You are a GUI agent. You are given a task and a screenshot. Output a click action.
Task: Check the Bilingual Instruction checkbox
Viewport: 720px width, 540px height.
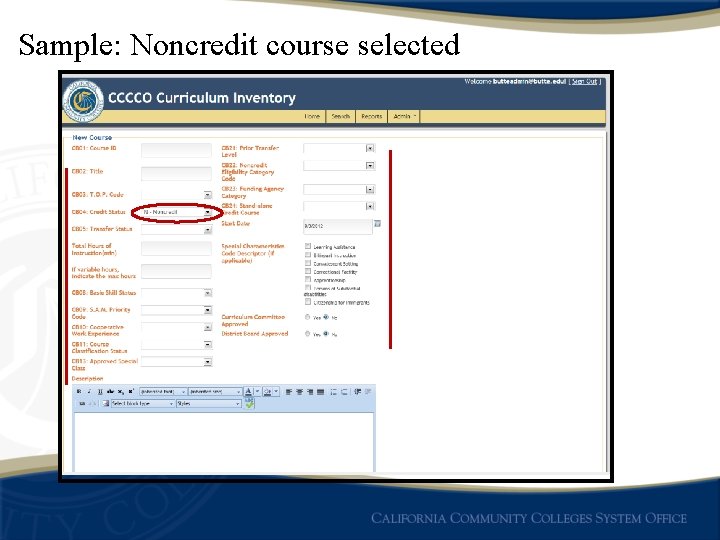click(308, 254)
